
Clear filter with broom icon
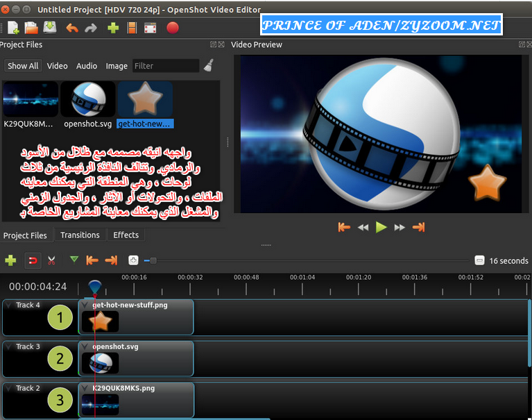coord(209,65)
